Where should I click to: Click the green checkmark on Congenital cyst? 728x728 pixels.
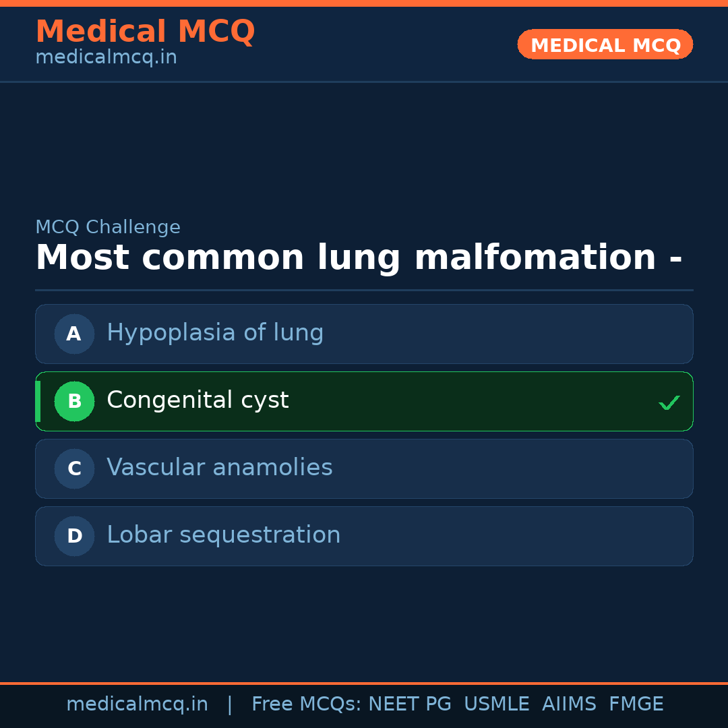click(669, 402)
